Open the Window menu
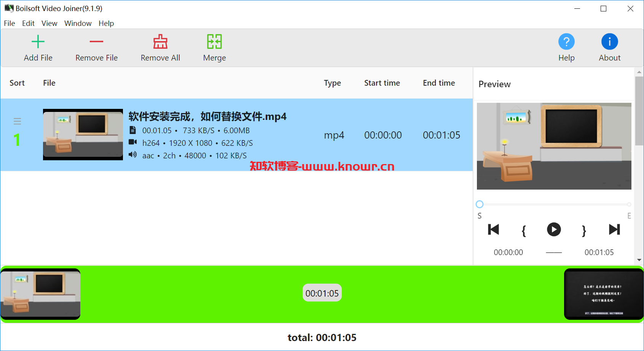 click(78, 23)
